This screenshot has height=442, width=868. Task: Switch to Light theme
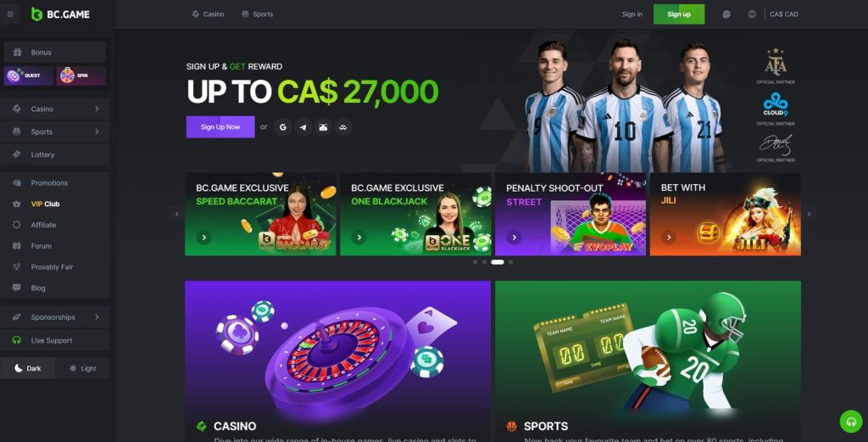tap(82, 368)
